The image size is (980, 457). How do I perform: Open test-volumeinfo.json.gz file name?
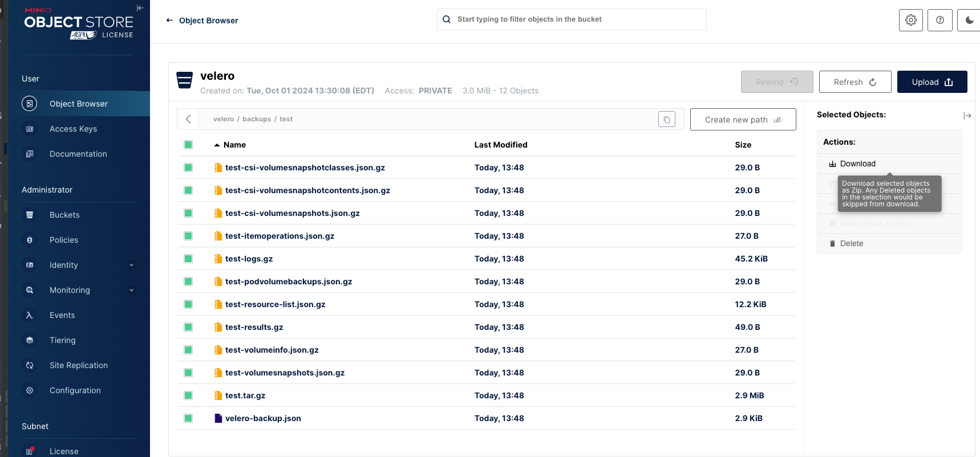tap(272, 350)
